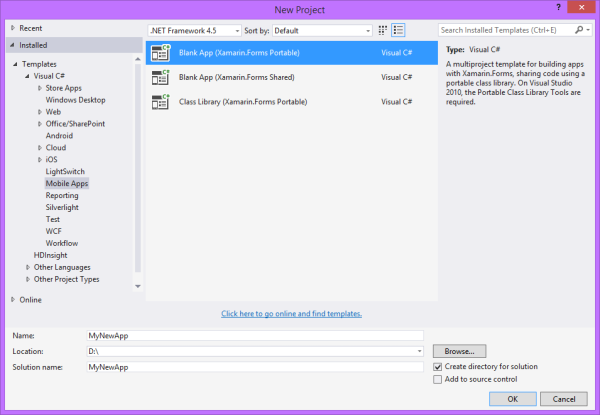Select Mobile Apps template category
The image size is (600, 415).
(x=67, y=184)
